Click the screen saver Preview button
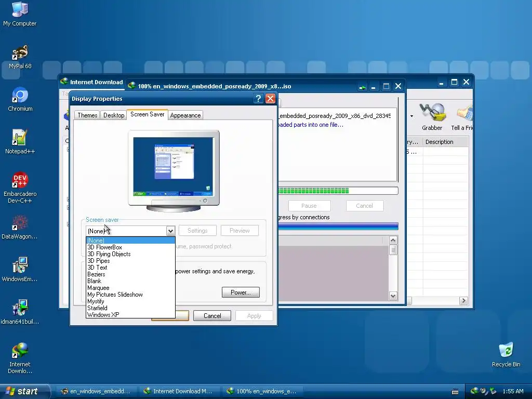532x399 pixels. click(x=240, y=231)
